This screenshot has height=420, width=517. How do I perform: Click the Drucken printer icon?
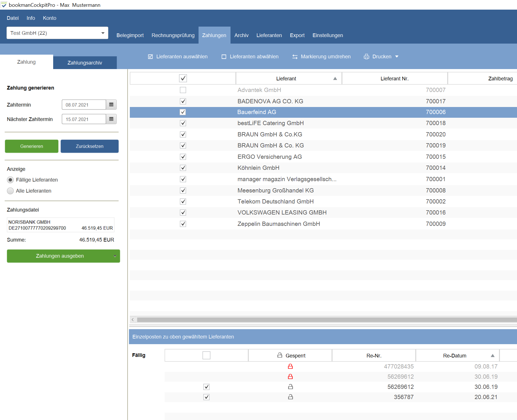click(366, 57)
